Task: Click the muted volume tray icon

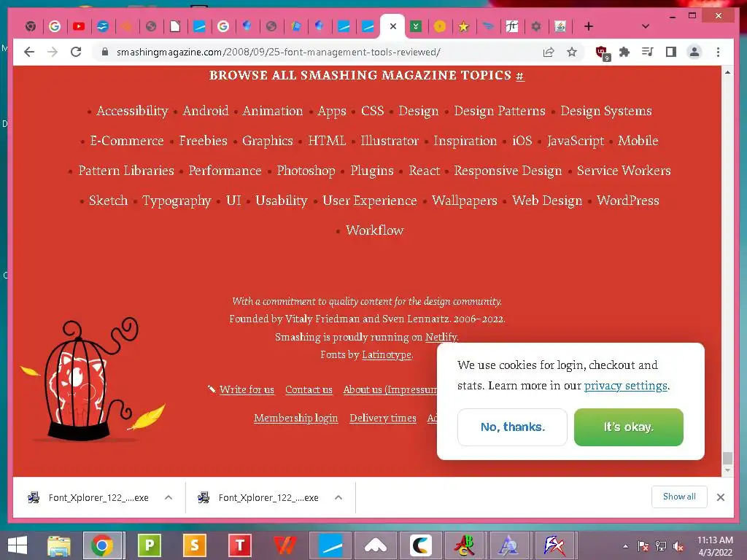Action: [678, 546]
